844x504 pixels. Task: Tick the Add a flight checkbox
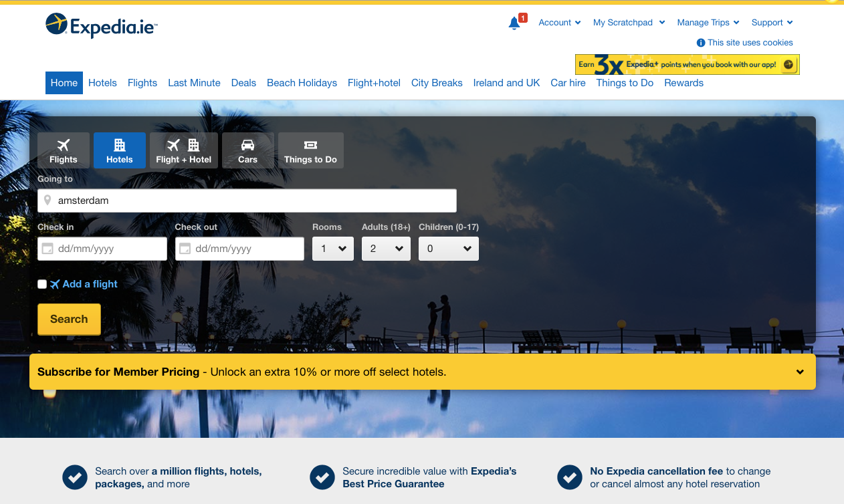point(42,284)
